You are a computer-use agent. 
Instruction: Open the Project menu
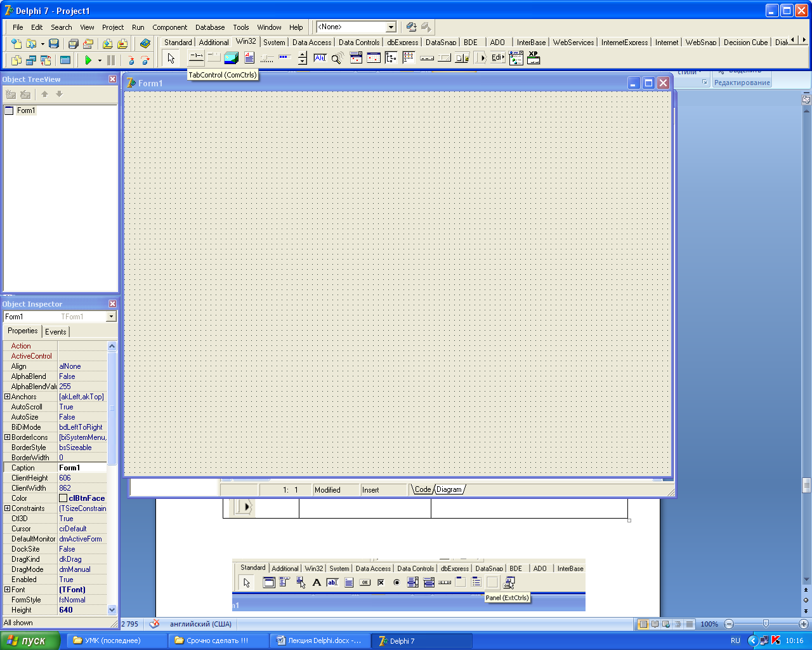tap(113, 27)
